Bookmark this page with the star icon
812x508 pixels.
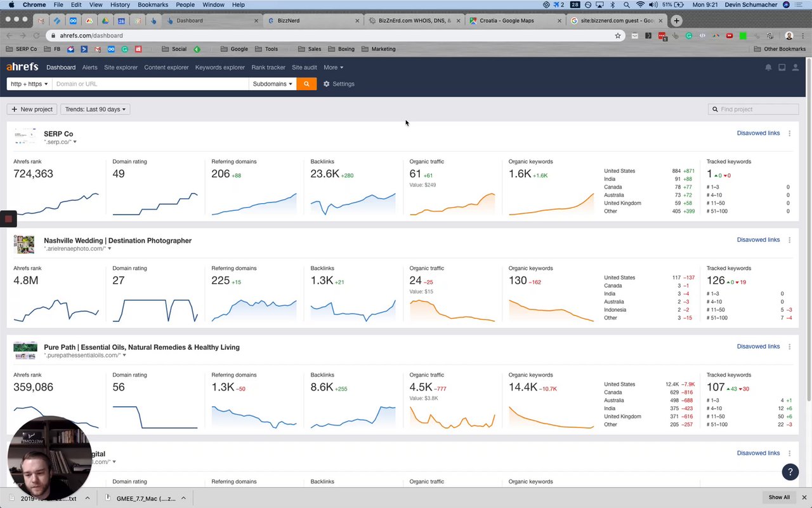coord(618,36)
